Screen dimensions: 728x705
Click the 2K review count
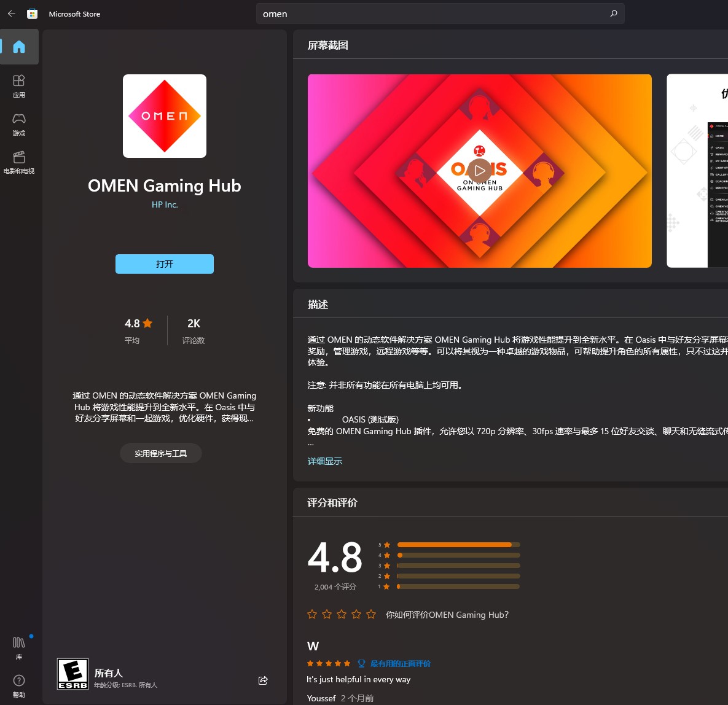(x=194, y=324)
